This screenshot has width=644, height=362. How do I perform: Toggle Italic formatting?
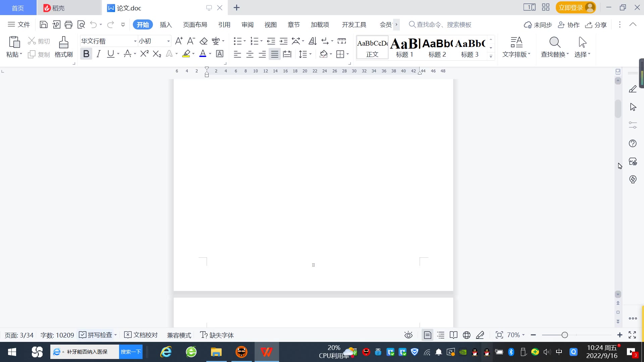[x=98, y=54]
